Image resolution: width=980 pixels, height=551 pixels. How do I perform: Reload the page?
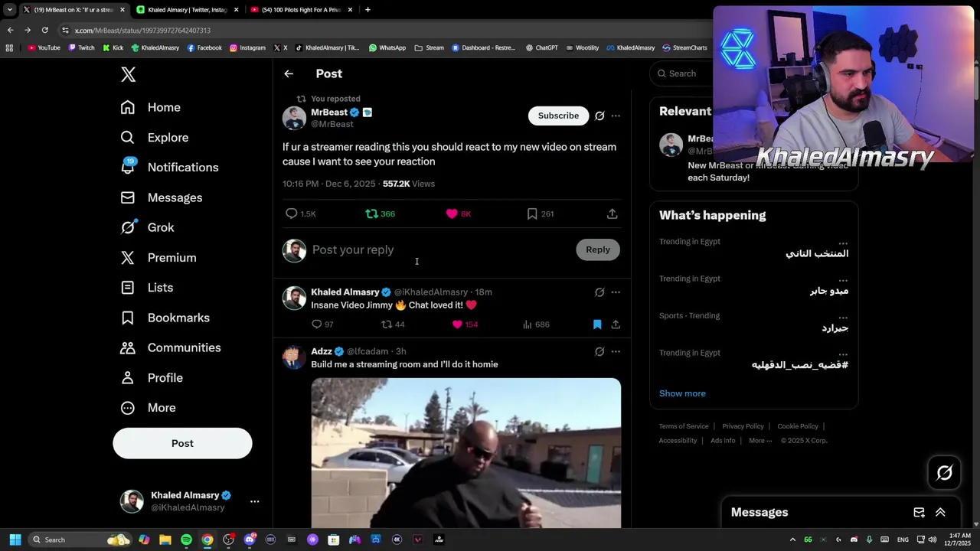(x=44, y=31)
